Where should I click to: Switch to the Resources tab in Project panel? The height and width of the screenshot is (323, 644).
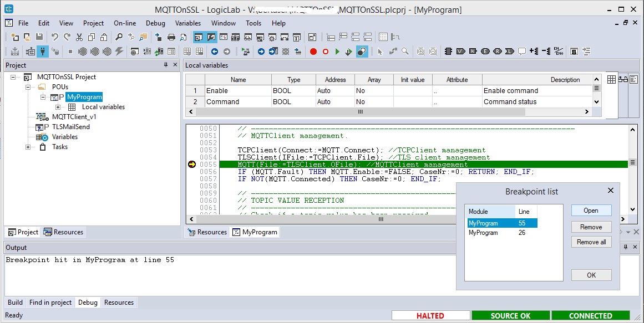pos(63,232)
